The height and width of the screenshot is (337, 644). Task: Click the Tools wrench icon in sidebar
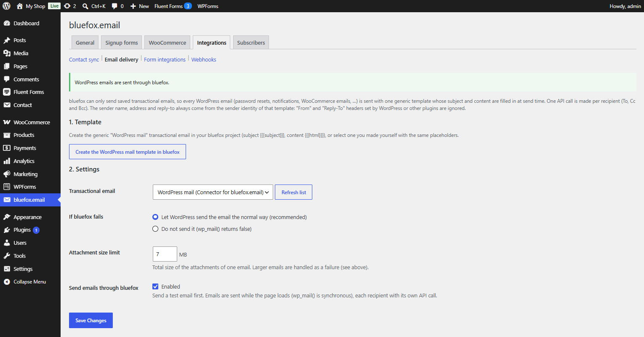[x=7, y=256]
